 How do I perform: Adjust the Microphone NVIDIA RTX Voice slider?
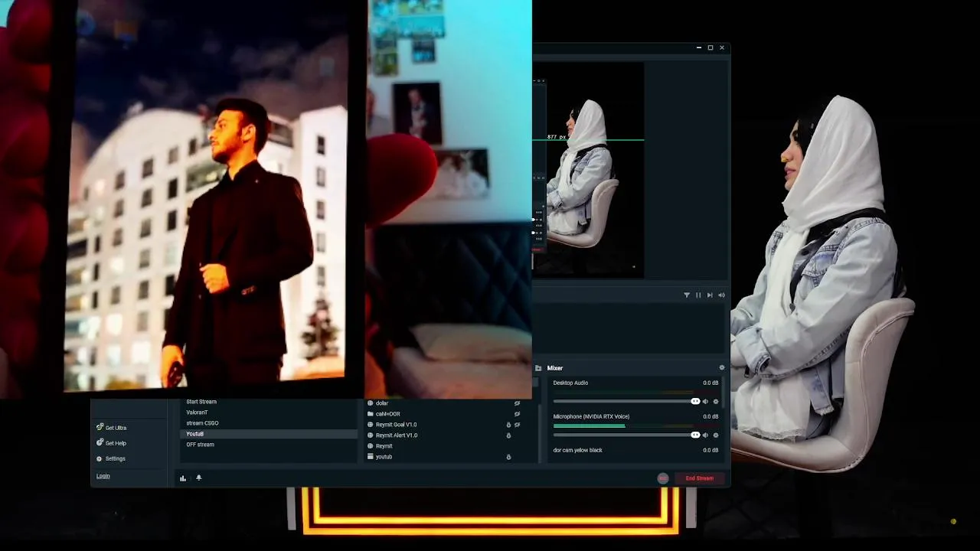626,435
